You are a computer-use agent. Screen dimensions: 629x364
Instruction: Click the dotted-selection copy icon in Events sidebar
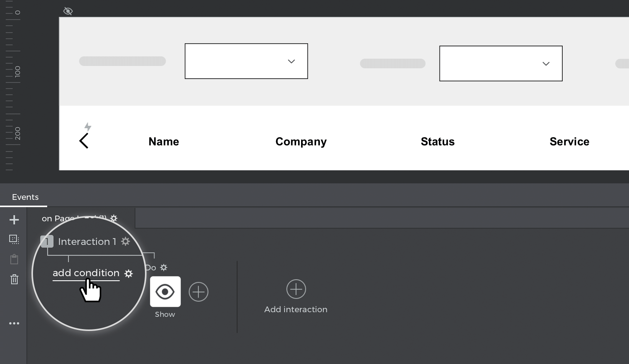(14, 239)
